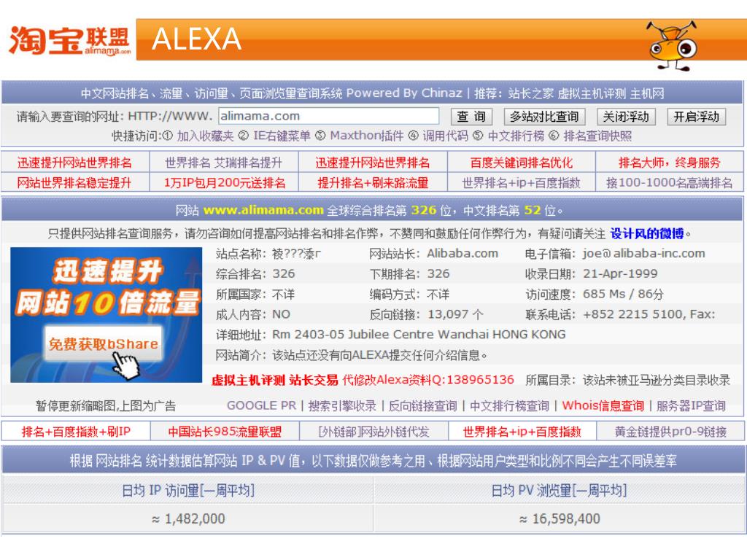Image resolution: width=747 pixels, height=560 pixels.
Task: Select 访问速度 value 685 Ms / 86分
Action: pyautogui.click(x=623, y=295)
